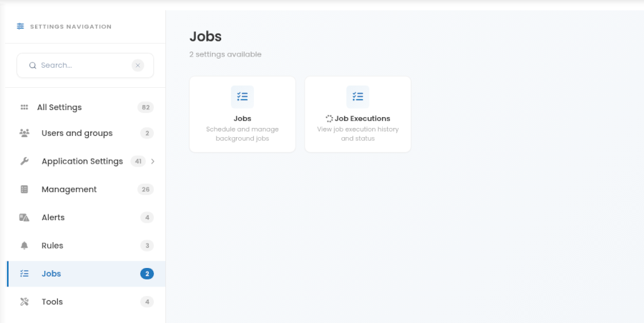The width and height of the screenshot is (644, 323).
Task: Click the Users and groups people icon
Action: pos(24,133)
